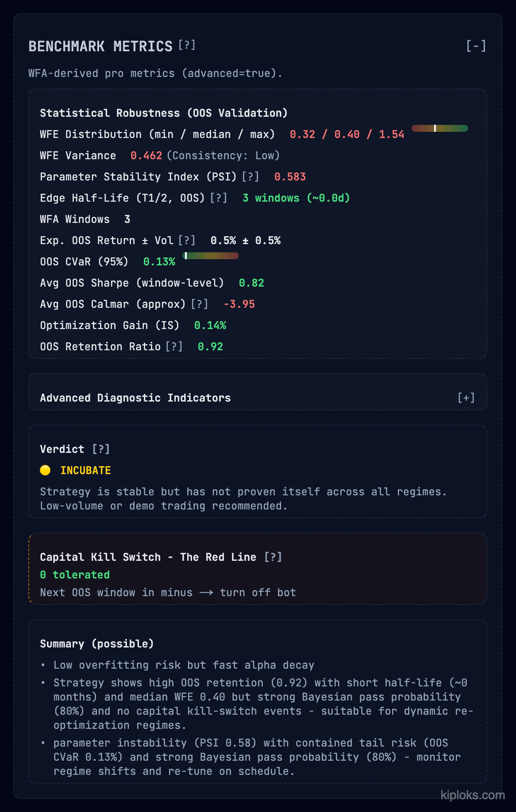The image size is (516, 812).
Task: Click the 0 tolerated kill-switch value
Action: [75, 575]
